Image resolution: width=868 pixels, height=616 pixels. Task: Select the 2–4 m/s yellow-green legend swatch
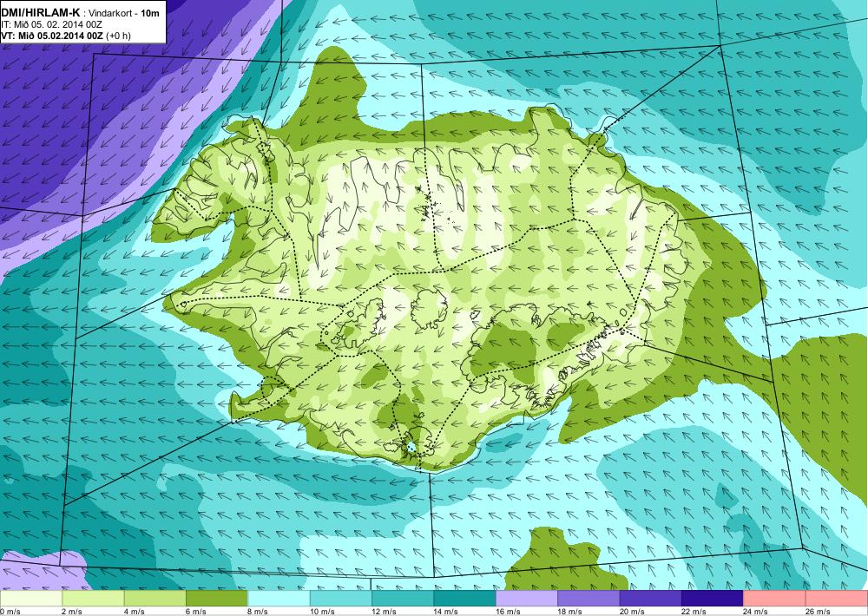click(93, 599)
